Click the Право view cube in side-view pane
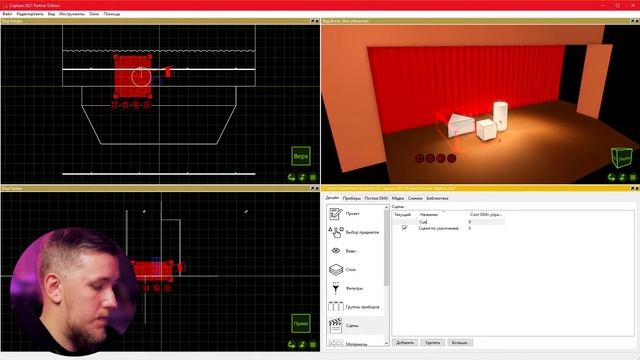 [x=301, y=323]
